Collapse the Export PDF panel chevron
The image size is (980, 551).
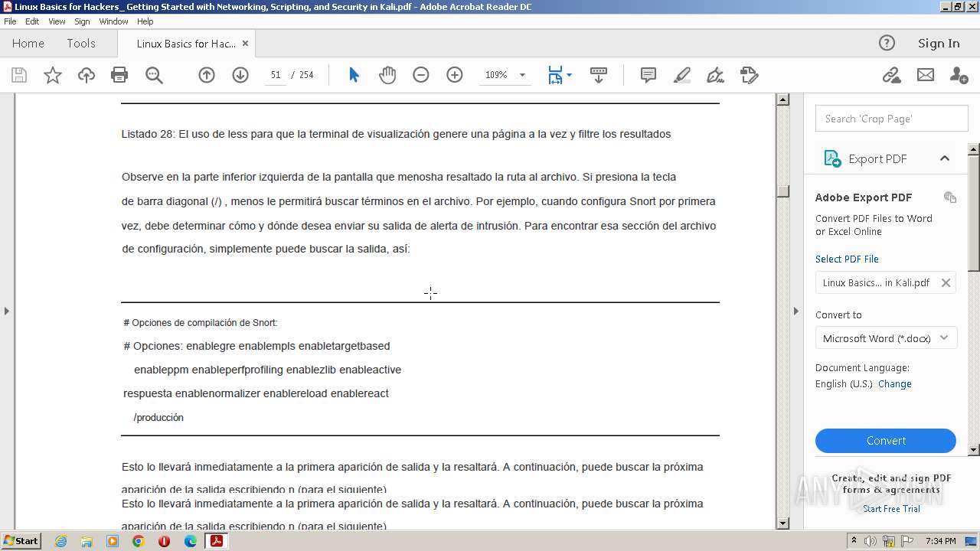point(945,158)
